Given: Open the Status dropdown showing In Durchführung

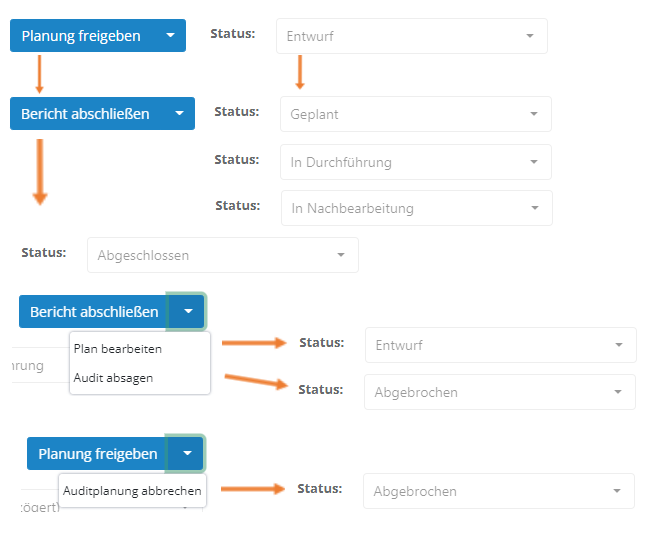Looking at the screenshot, I should click(x=415, y=162).
